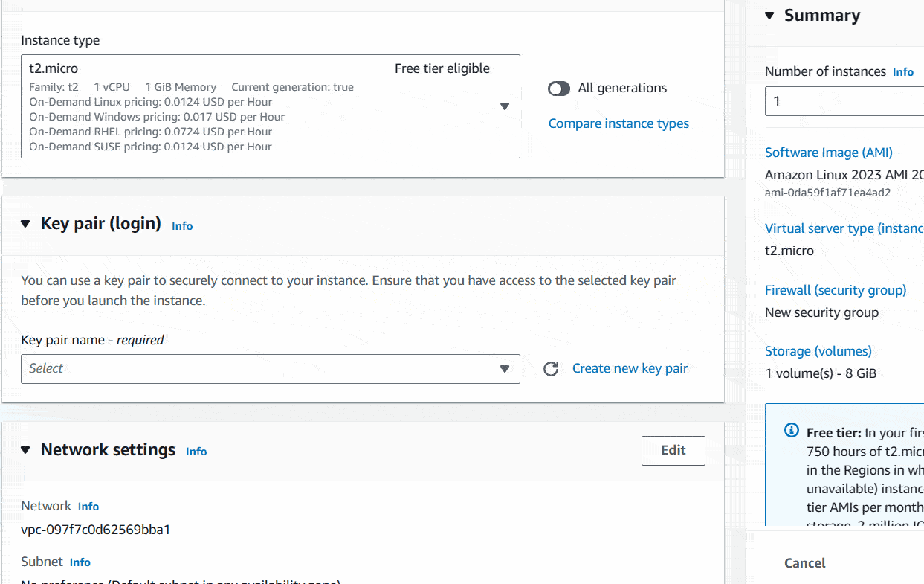This screenshot has width=924, height=584.
Task: Click the Cancel button
Action: [x=805, y=563]
